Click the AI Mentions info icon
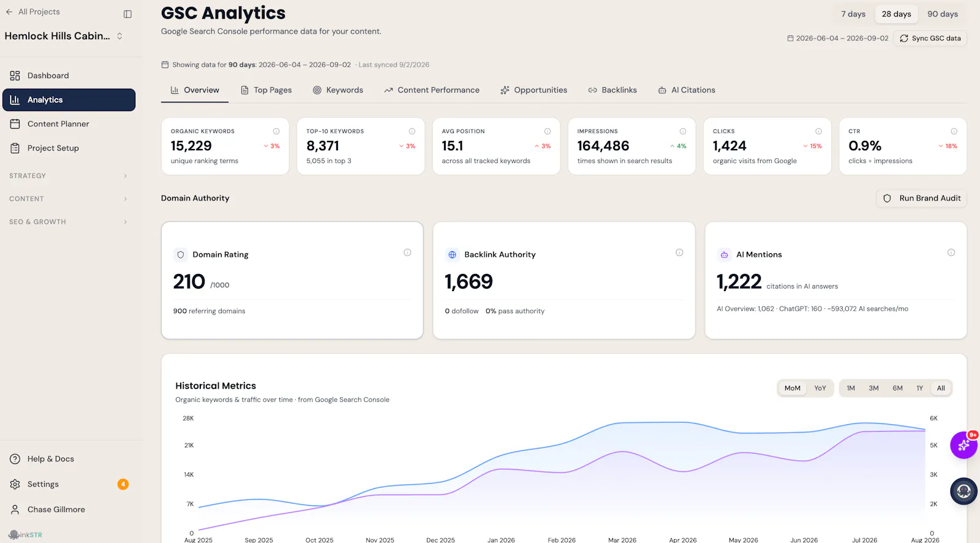This screenshot has height=543, width=980. pyautogui.click(x=951, y=253)
